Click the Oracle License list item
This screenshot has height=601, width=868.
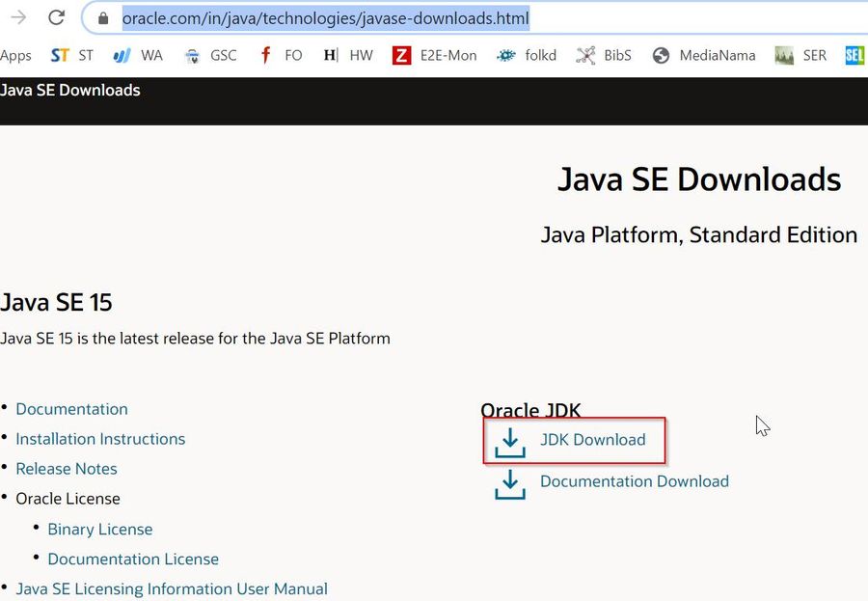[x=68, y=499]
